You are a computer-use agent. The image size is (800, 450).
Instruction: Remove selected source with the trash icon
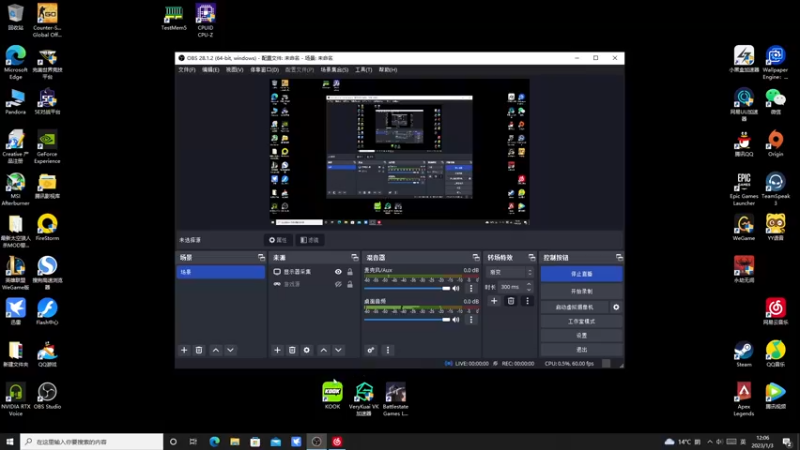[292, 350]
